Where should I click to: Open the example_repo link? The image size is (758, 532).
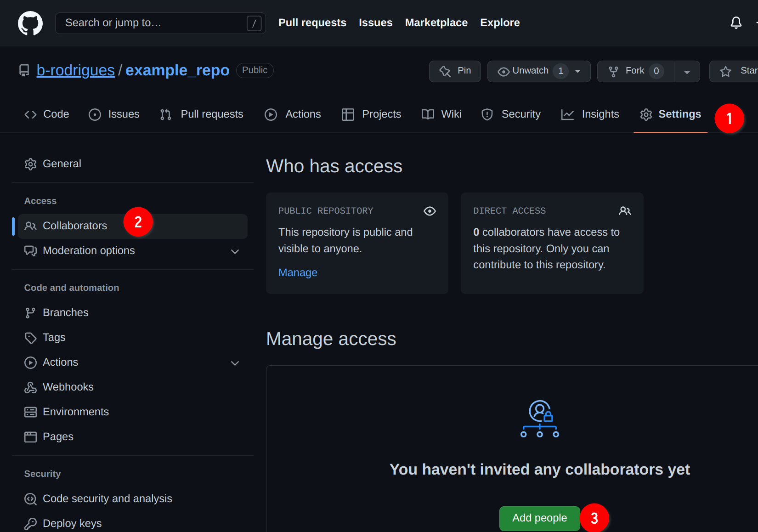point(177,70)
